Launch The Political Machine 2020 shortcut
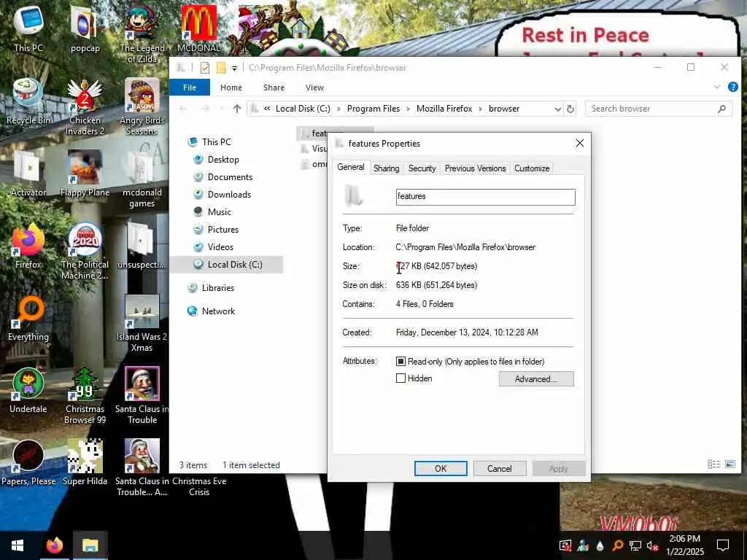The height and width of the screenshot is (560, 747). point(85,252)
